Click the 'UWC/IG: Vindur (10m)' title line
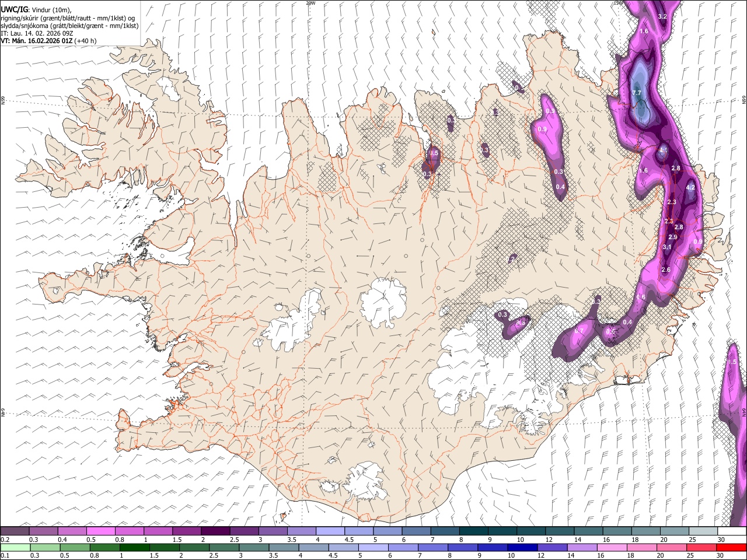747x560 pixels. [x=36, y=10]
